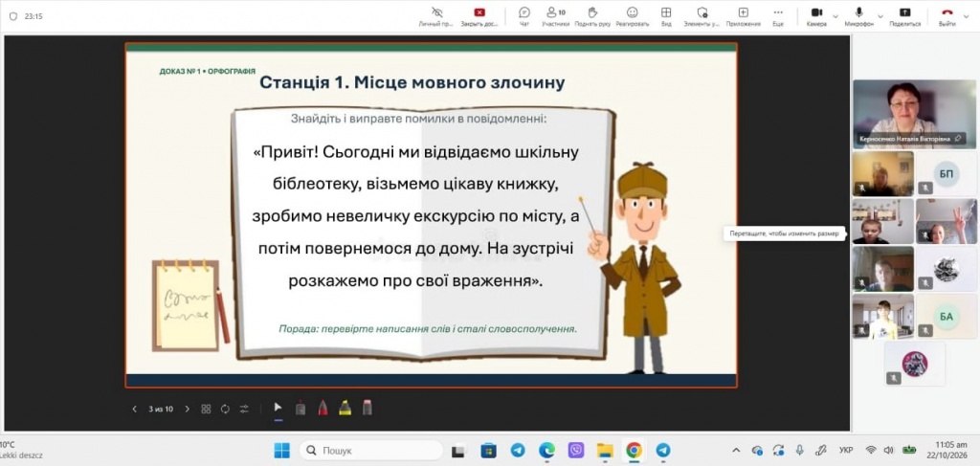Open the Ещё more options menu
Image resolution: width=980 pixels, height=466 pixels.
[777, 16]
